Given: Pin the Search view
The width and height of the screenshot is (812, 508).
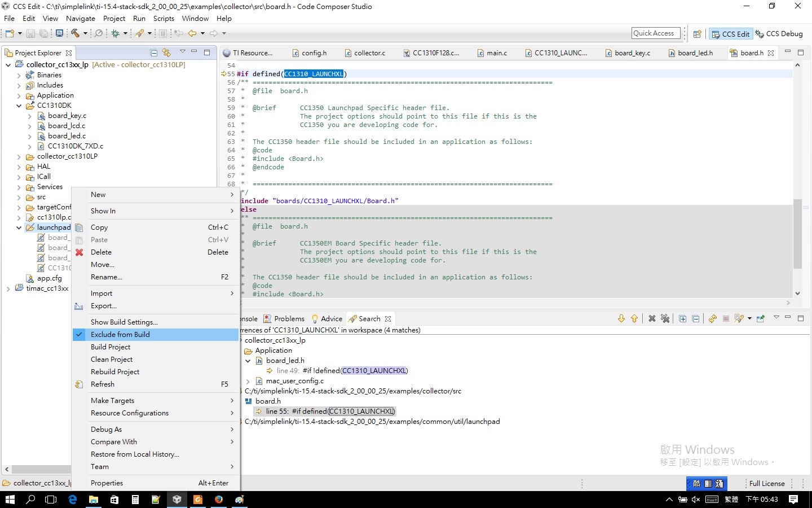Looking at the screenshot, I should tap(761, 318).
